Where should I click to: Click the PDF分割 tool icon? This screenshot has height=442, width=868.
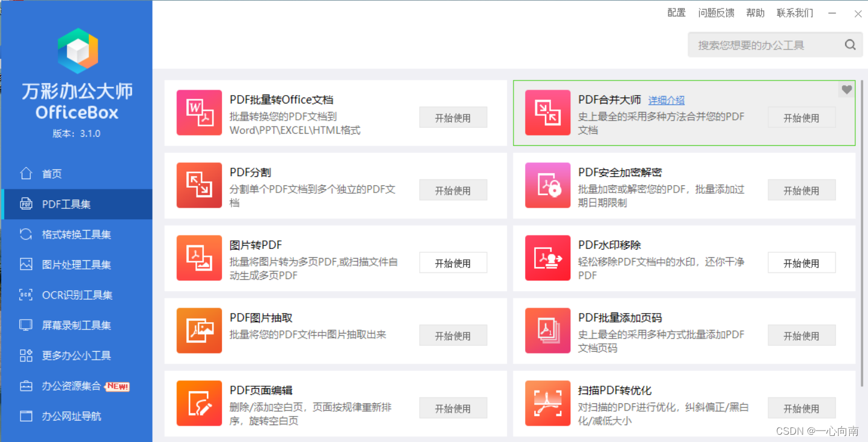click(199, 185)
